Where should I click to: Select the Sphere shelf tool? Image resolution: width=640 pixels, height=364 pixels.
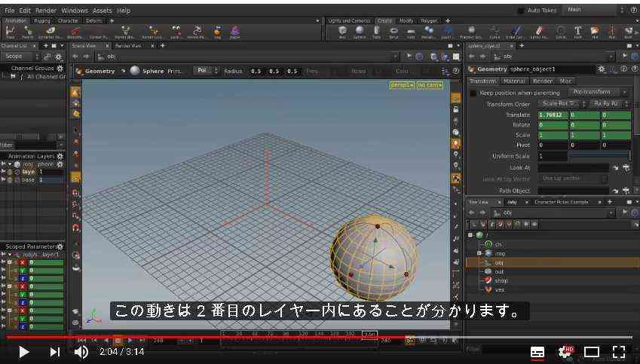360,32
